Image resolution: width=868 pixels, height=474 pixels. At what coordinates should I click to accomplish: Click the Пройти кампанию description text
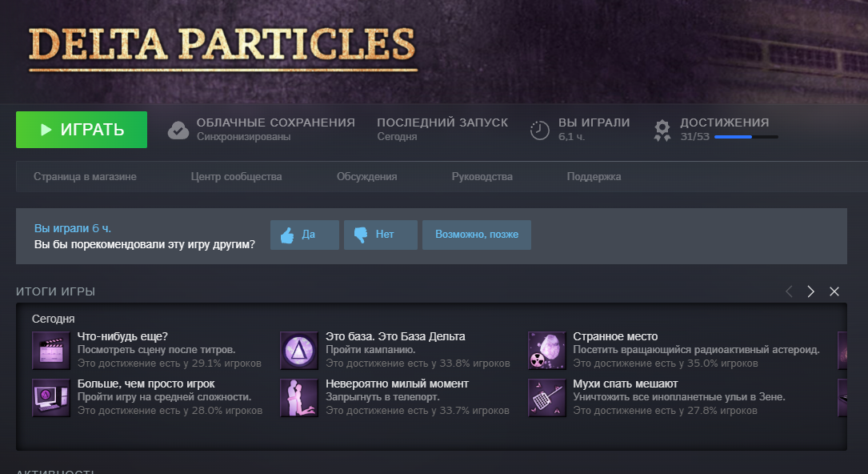370,350
